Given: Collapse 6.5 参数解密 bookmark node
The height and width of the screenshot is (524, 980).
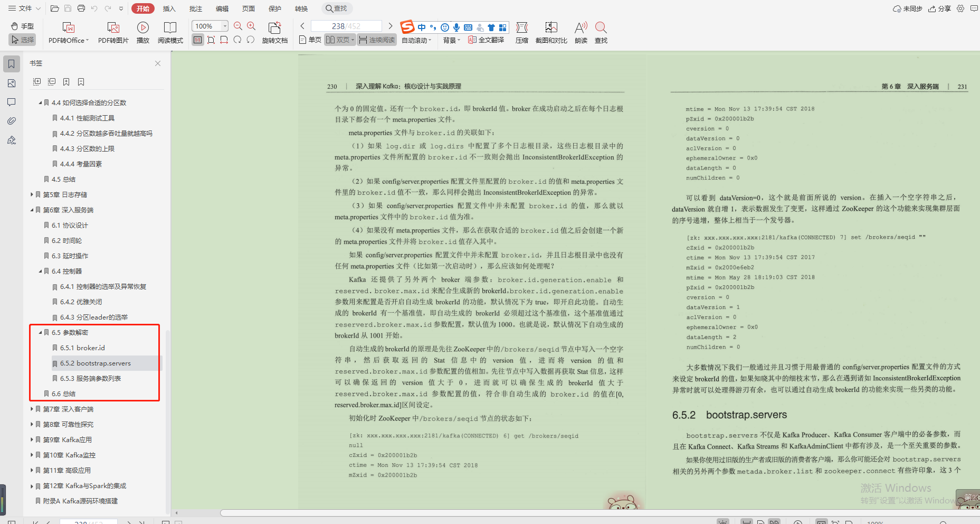Looking at the screenshot, I should 40,332.
